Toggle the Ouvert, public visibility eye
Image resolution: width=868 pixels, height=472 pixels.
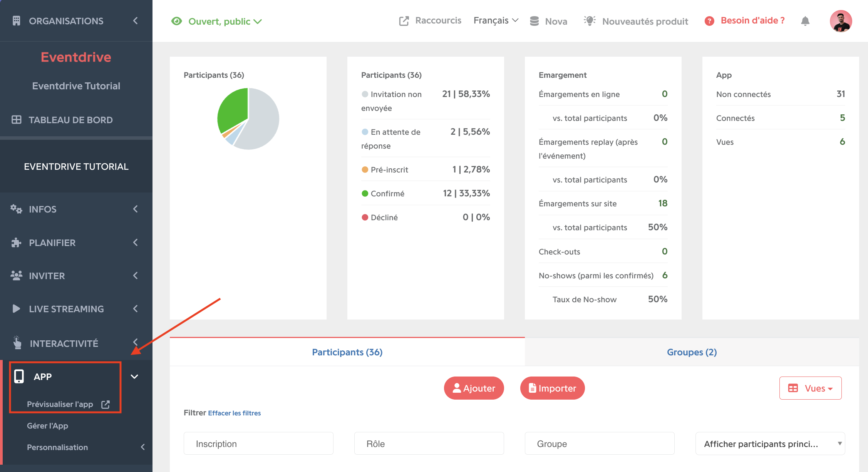(176, 21)
